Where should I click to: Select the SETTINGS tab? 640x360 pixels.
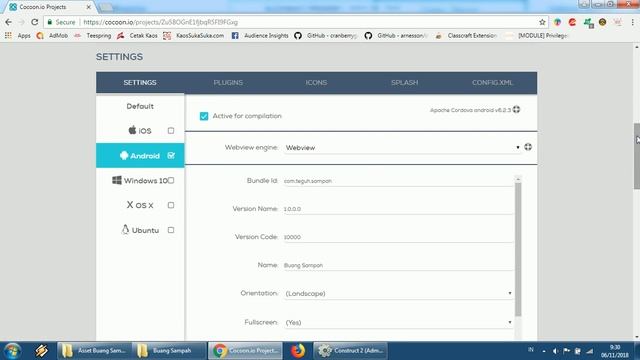pyautogui.click(x=140, y=82)
